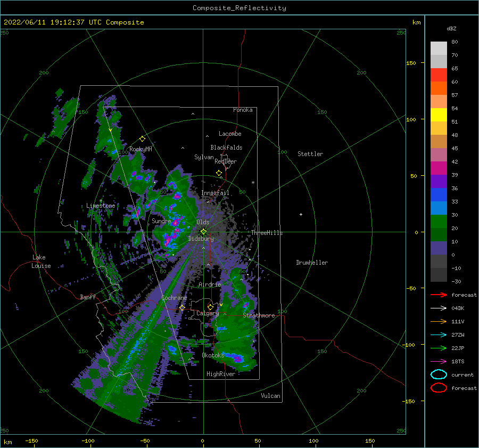Click the Blackfalds label
The height and width of the screenshot is (448, 479).
click(x=226, y=148)
